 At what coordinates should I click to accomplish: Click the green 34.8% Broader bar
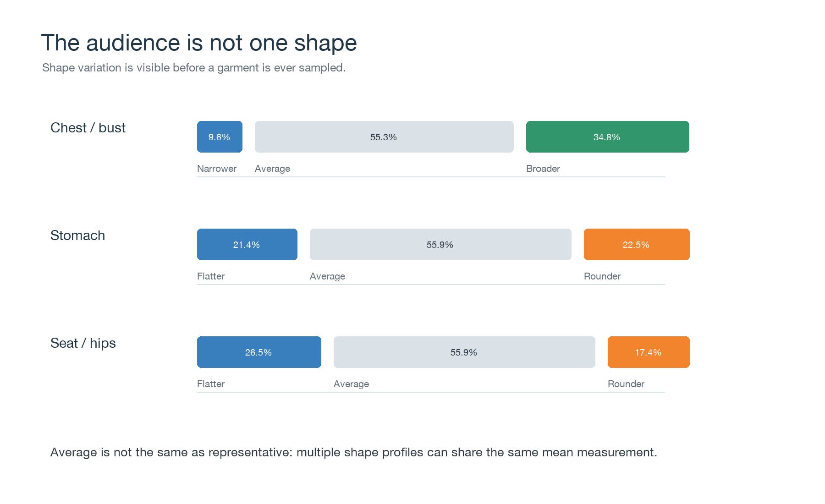coord(608,137)
